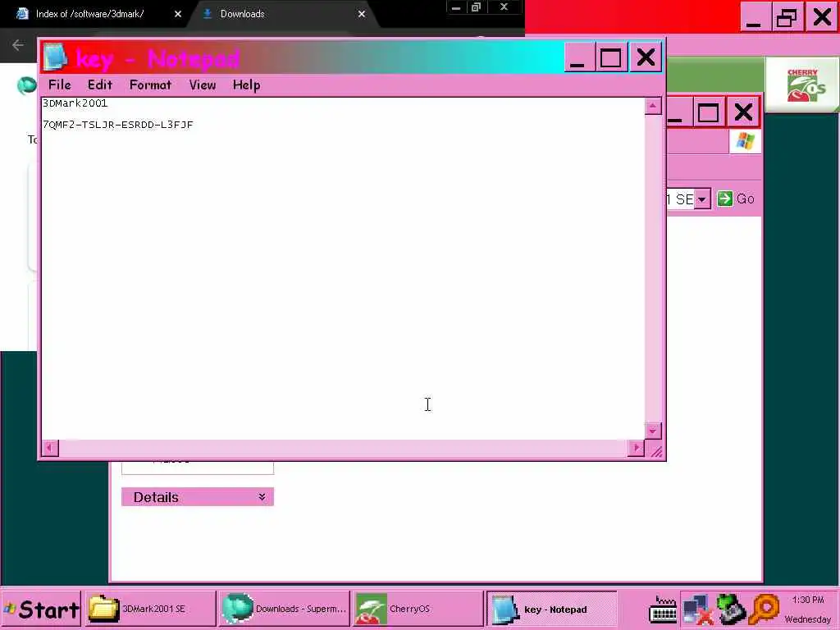This screenshot has width=840, height=630.
Task: Open the Format menu in Notepad
Action: pos(151,84)
